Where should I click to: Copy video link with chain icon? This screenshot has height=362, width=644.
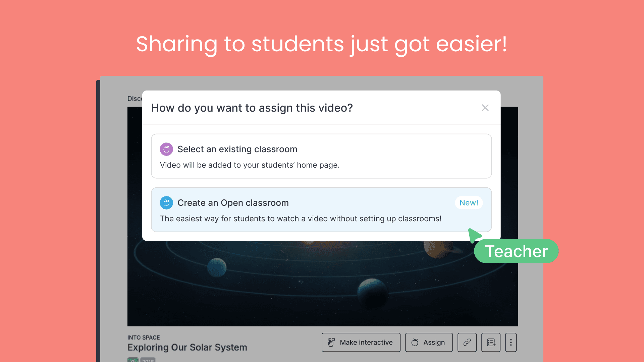[x=467, y=342]
